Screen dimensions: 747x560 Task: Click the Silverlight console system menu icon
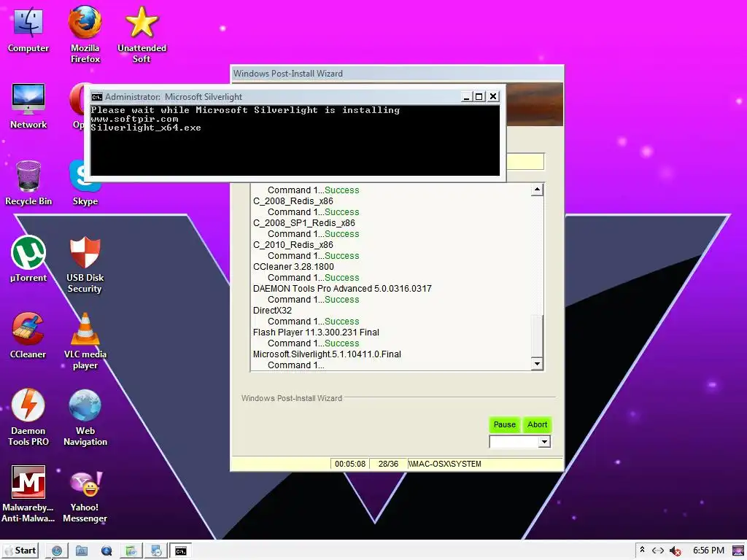(97, 97)
